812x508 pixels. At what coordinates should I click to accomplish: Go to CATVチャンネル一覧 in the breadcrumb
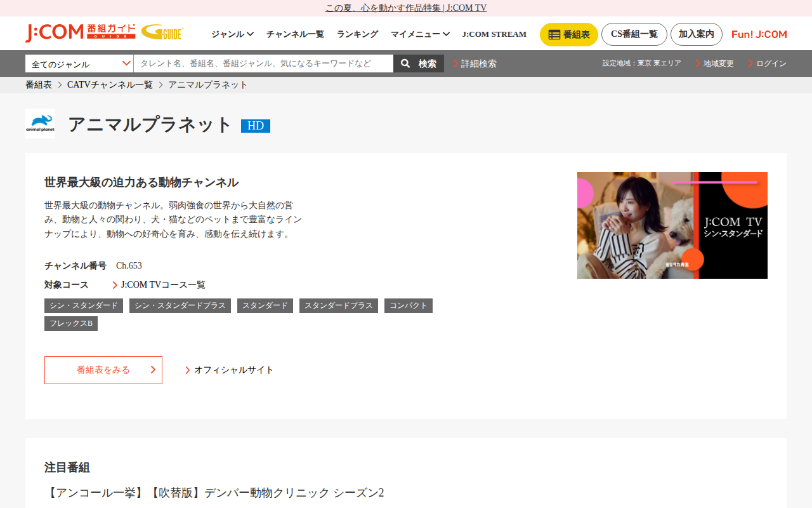(110, 84)
